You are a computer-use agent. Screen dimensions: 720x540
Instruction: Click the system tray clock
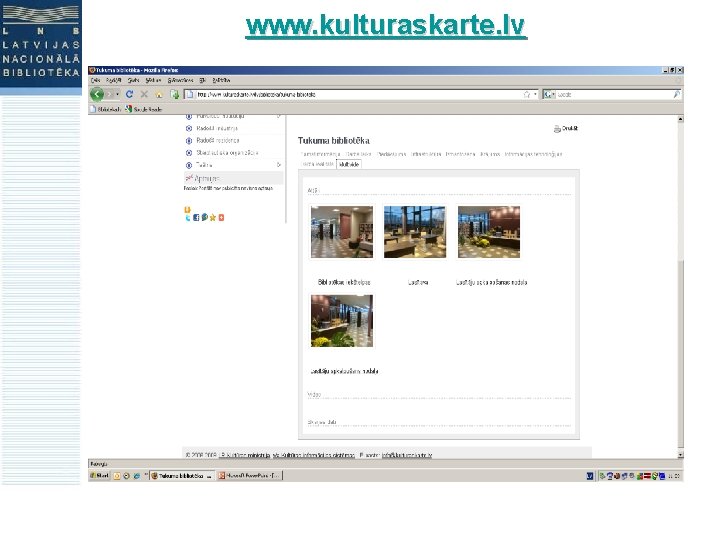[x=674, y=476]
